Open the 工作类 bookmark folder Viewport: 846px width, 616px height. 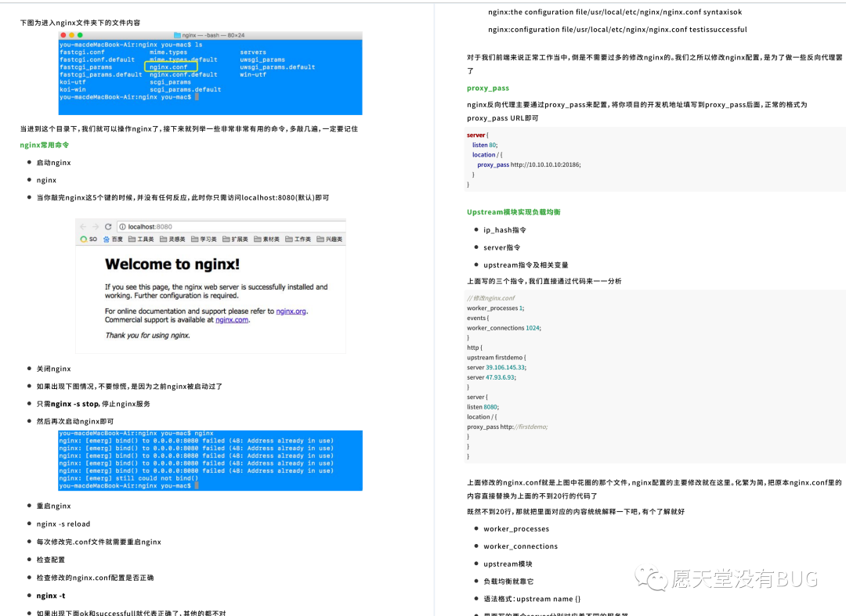point(298,240)
